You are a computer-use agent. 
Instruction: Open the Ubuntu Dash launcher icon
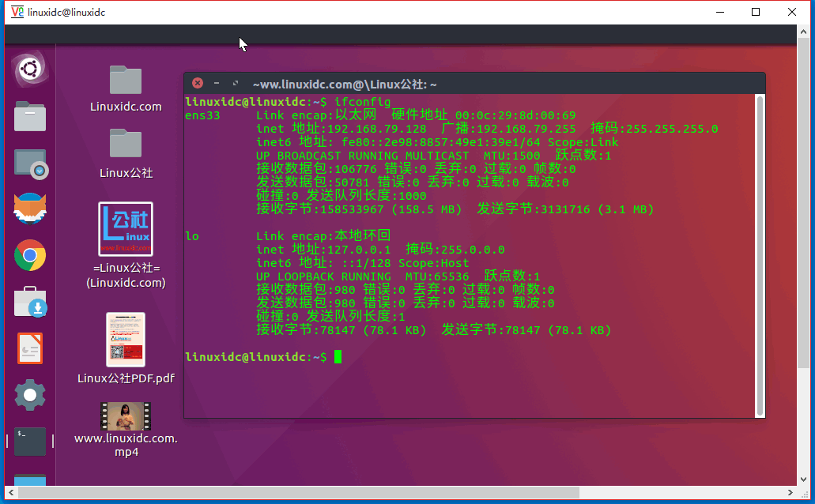click(x=30, y=70)
